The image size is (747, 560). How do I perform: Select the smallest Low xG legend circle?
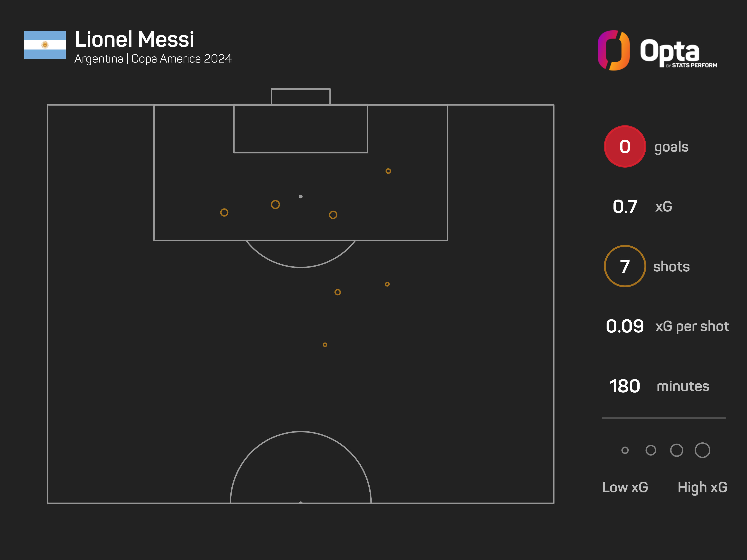(625, 450)
